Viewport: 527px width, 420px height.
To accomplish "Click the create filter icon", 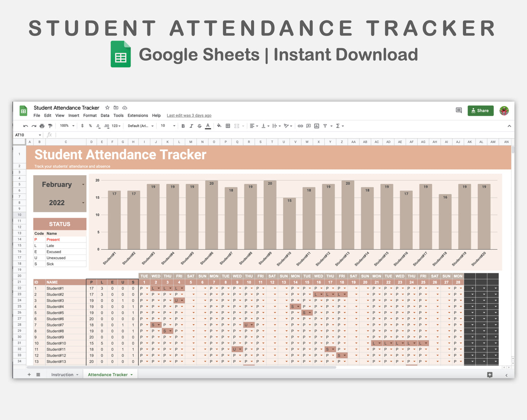I will (325, 126).
